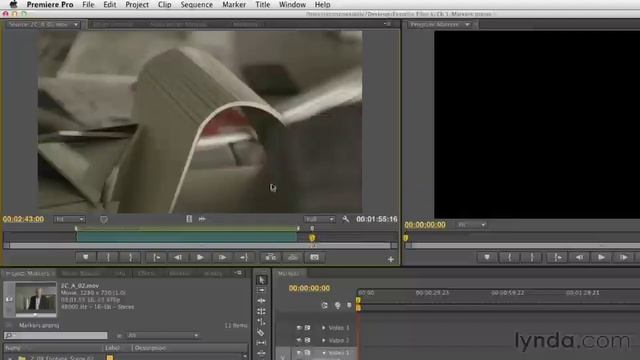Click Drag Audio Only waveform icon
640x360 pixels.
pos(202,219)
